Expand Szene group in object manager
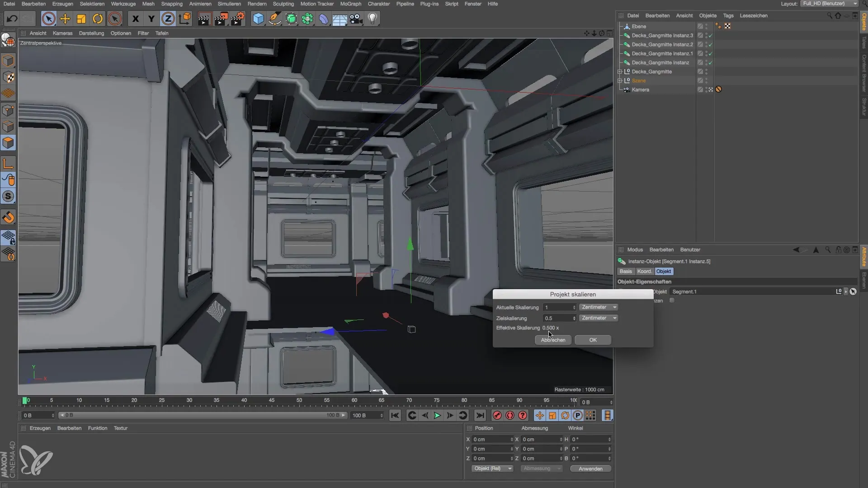The width and height of the screenshot is (868, 488). point(620,80)
